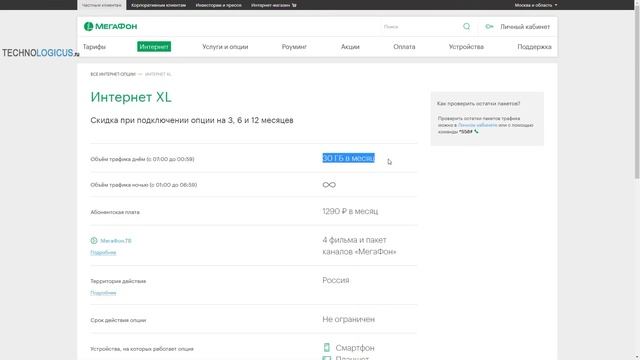Click the 'Срок действия опции' label
640x360 pixels.
118,320
